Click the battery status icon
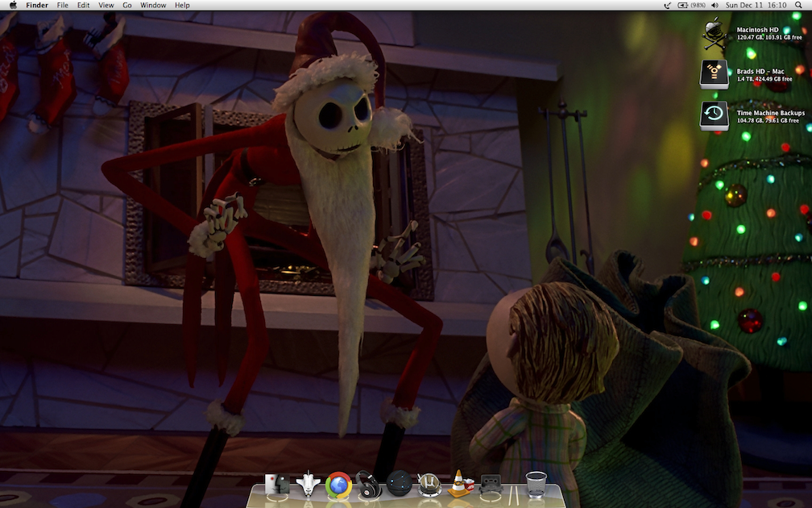The image size is (812, 508). click(x=683, y=5)
